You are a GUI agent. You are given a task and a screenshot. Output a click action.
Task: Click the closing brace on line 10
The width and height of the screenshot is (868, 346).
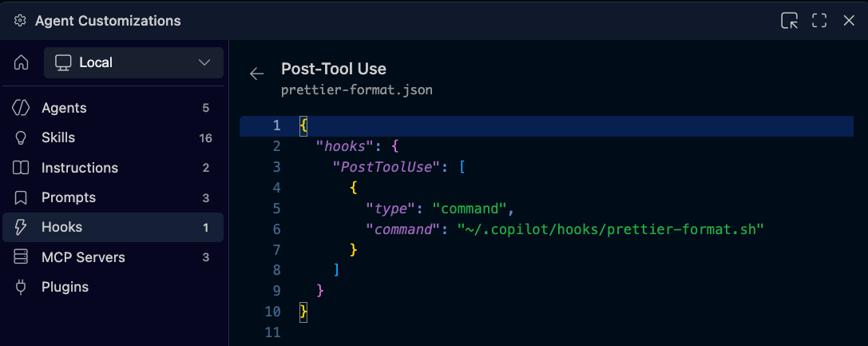303,312
